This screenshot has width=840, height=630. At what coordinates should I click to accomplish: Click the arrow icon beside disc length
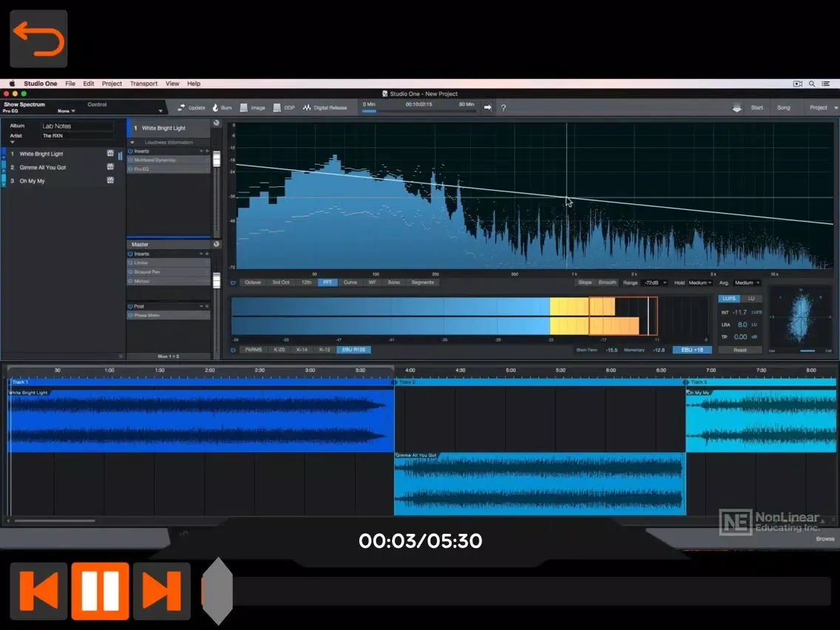[x=487, y=108]
